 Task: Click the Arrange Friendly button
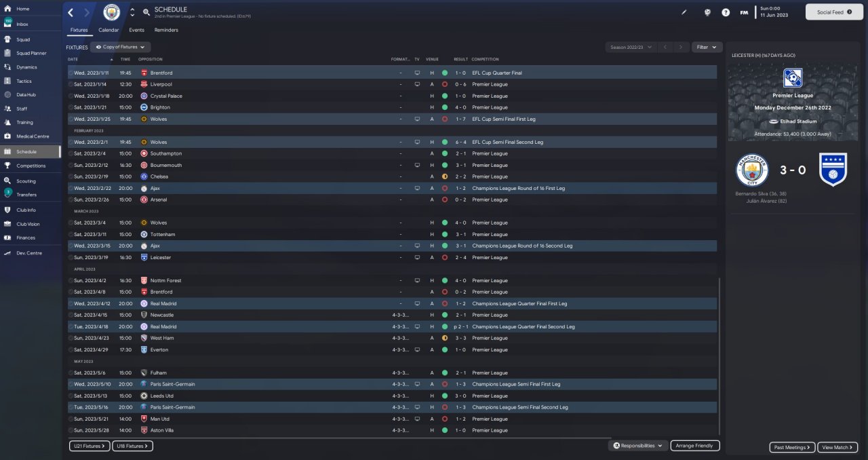[x=695, y=446]
